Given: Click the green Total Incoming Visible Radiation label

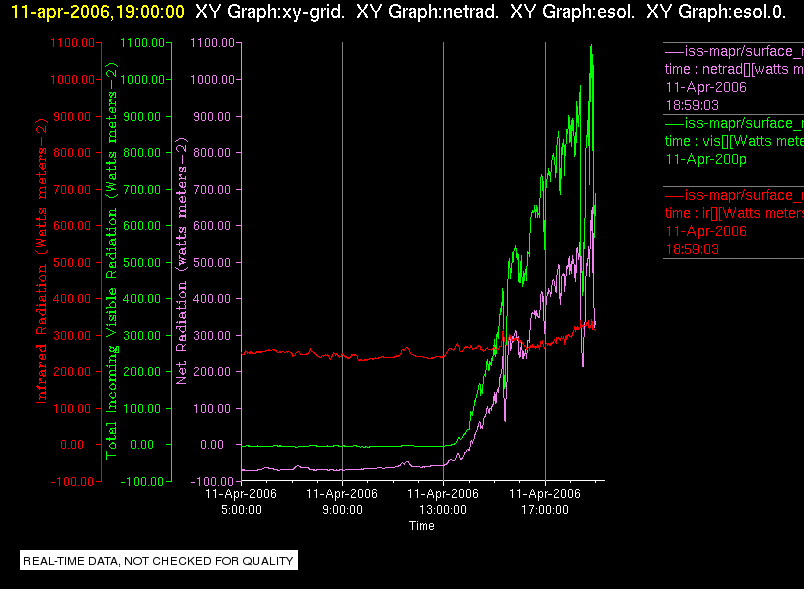Looking at the screenshot, I should 111,260.
